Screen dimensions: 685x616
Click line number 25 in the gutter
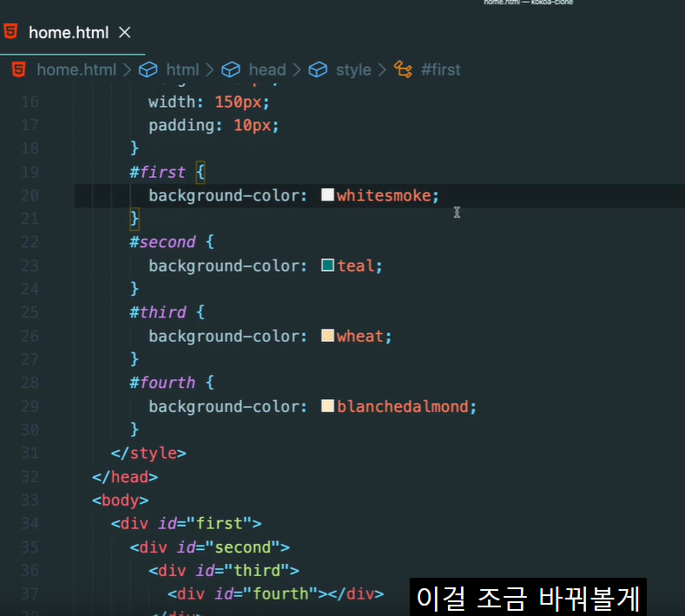(x=30, y=312)
